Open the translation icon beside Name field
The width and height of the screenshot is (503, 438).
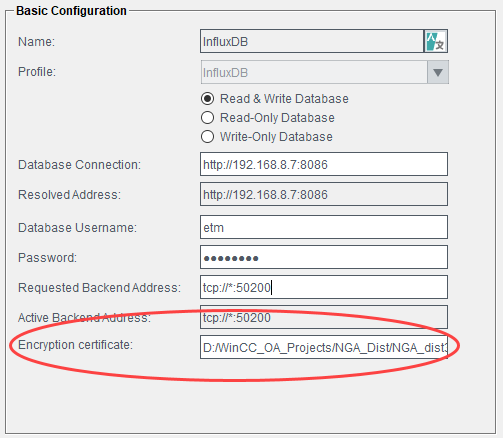pos(436,41)
